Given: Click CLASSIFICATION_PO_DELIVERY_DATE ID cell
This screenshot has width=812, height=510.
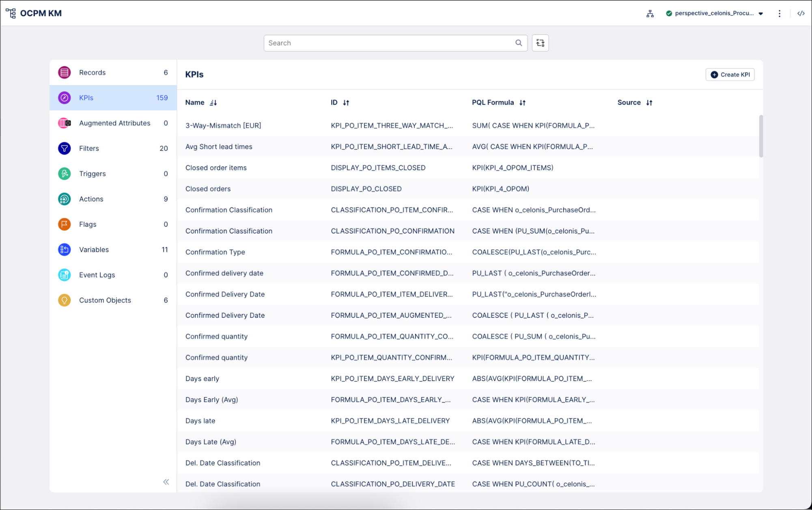Looking at the screenshot, I should pos(393,484).
